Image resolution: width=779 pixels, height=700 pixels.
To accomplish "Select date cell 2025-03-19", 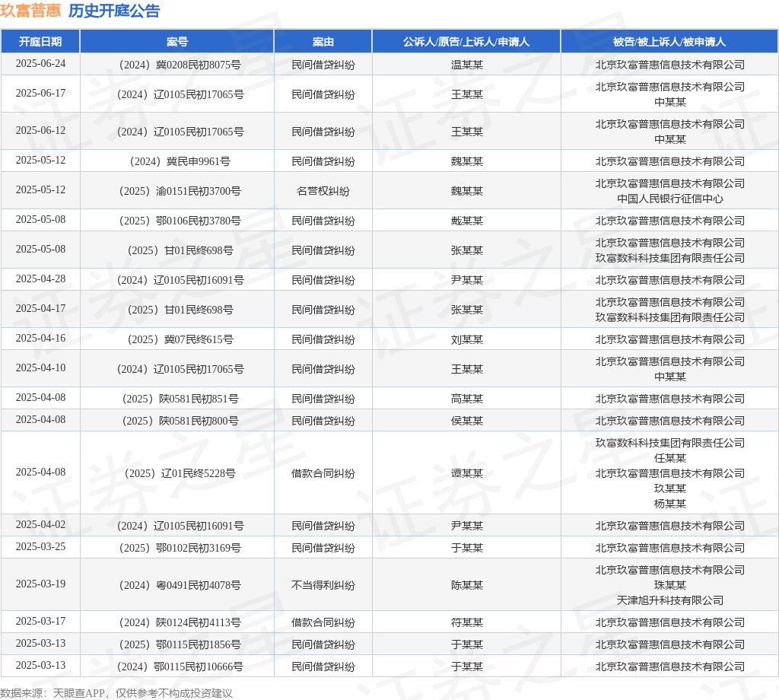I will tap(40, 584).
